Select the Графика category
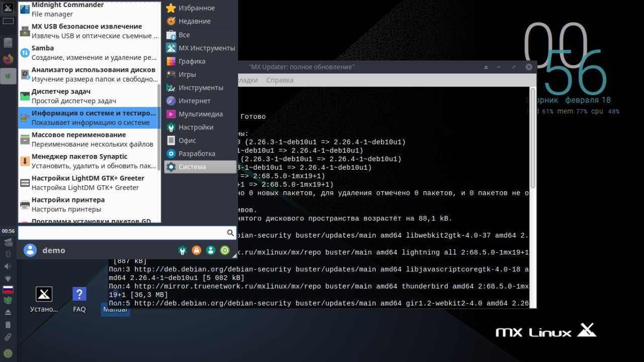Viewport: 644px width, 362px height. coord(200,61)
